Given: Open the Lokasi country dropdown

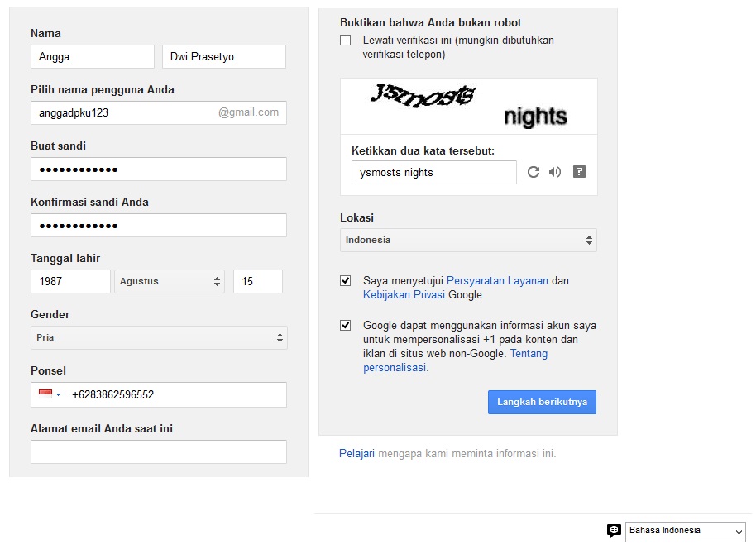Looking at the screenshot, I should click(468, 240).
